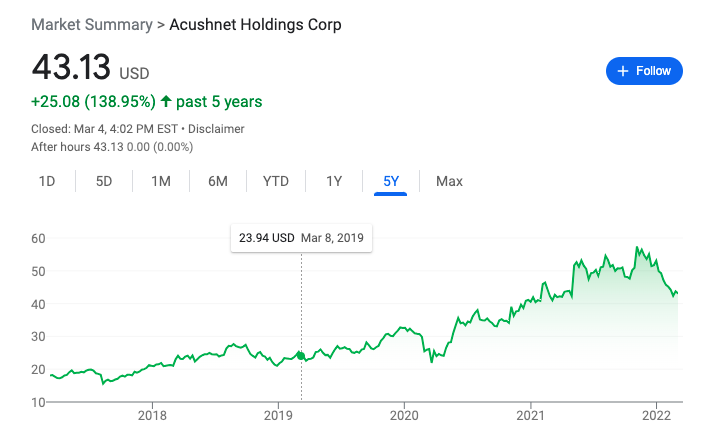Switch to the 1D time range
Viewport: 719px width, 431px height.
[x=47, y=181]
